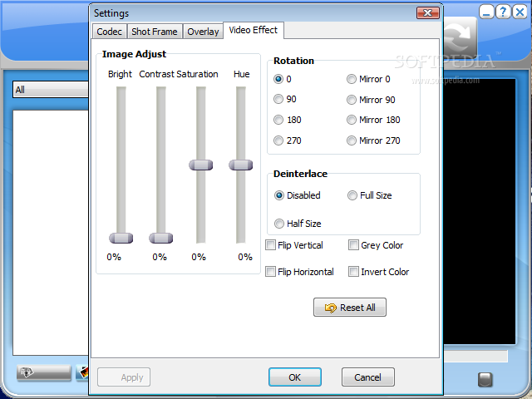Minimize the main application window
532x399 pixels.
[486, 12]
